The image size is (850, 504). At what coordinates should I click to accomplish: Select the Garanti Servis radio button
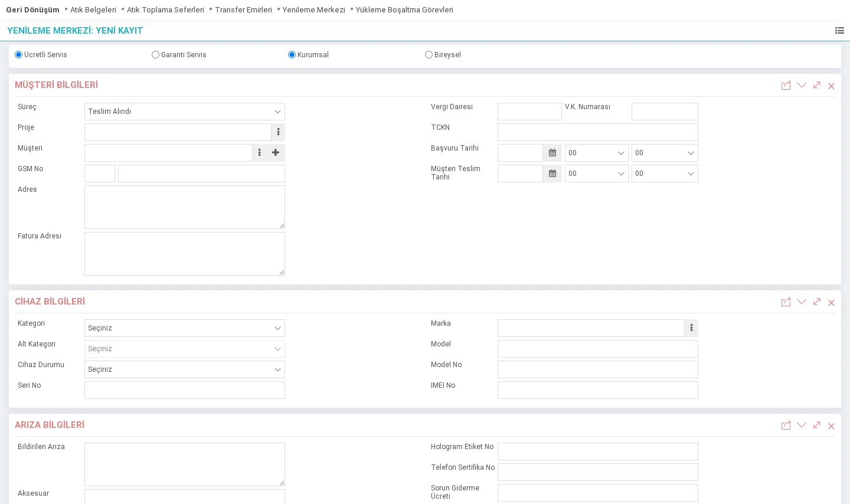coord(155,55)
